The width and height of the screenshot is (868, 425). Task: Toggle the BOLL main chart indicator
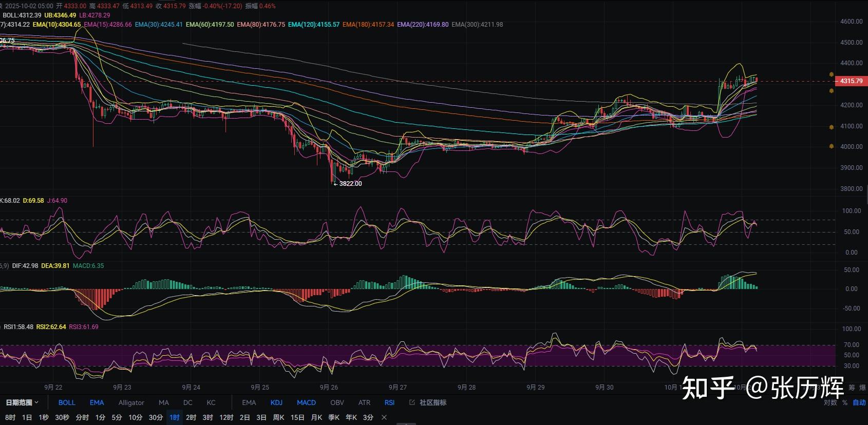[67, 402]
